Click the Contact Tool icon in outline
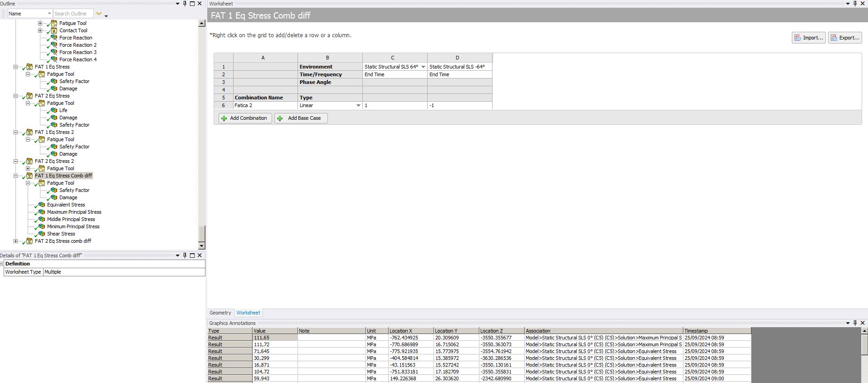Screen dimensions: 868x383 [x=54, y=30]
